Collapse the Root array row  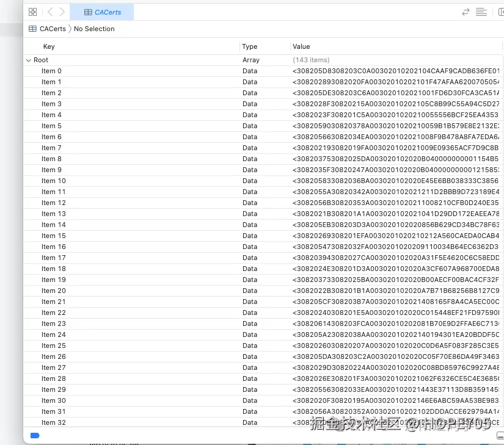[29, 60]
